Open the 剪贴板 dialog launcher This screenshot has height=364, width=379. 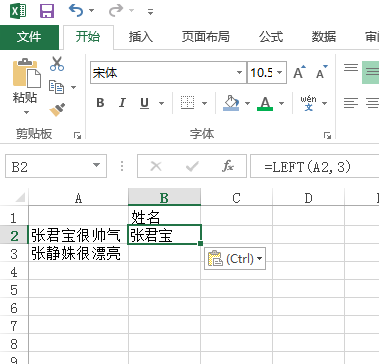point(78,135)
